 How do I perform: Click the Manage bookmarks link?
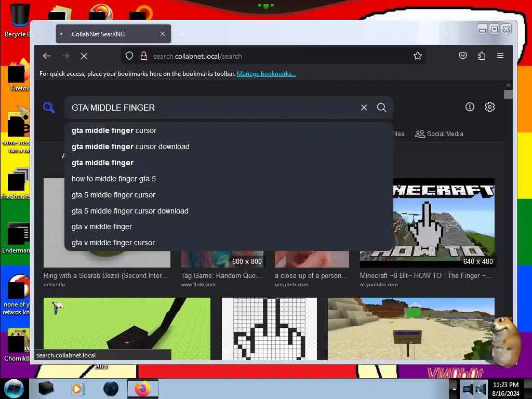click(x=267, y=74)
